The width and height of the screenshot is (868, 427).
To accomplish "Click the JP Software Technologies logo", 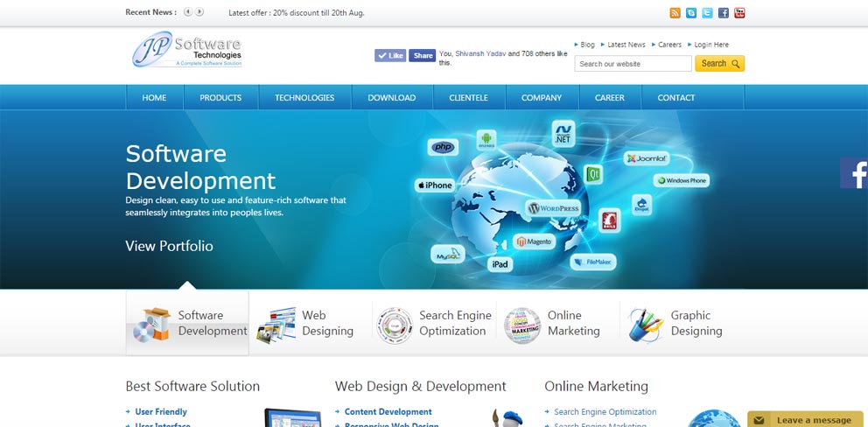I will (186, 50).
